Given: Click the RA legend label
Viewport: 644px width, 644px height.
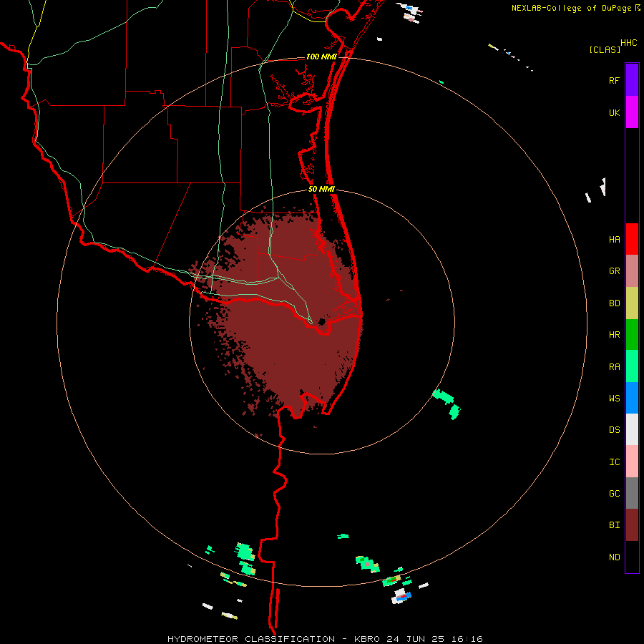Looking at the screenshot, I should (x=614, y=367).
